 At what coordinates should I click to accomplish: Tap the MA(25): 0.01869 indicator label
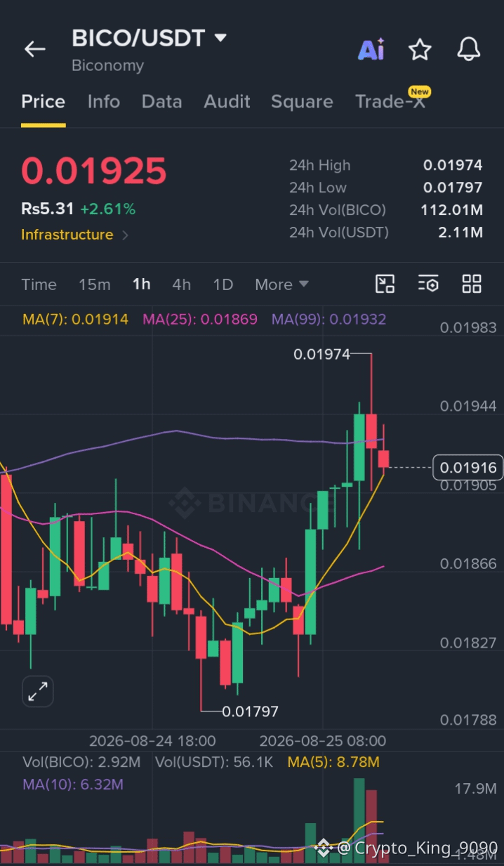[x=200, y=320]
